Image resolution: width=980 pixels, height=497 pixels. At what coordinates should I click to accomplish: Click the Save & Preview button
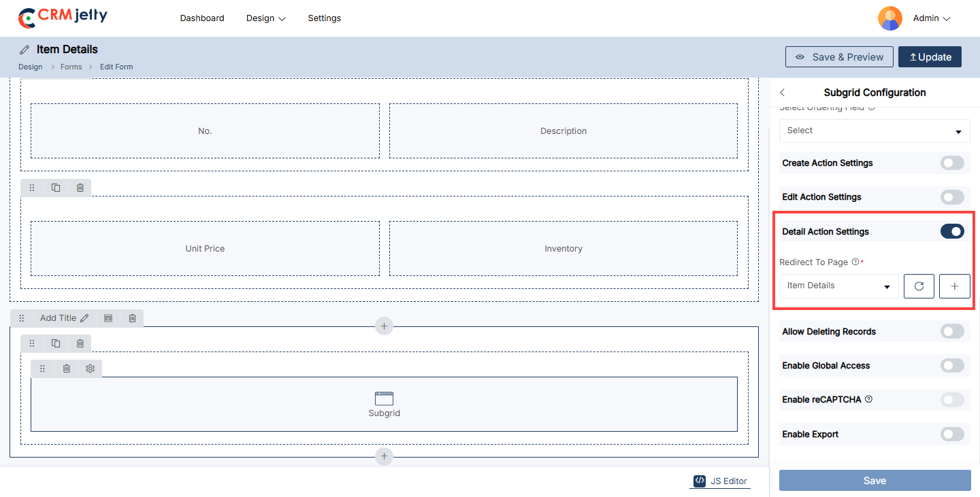coord(839,57)
